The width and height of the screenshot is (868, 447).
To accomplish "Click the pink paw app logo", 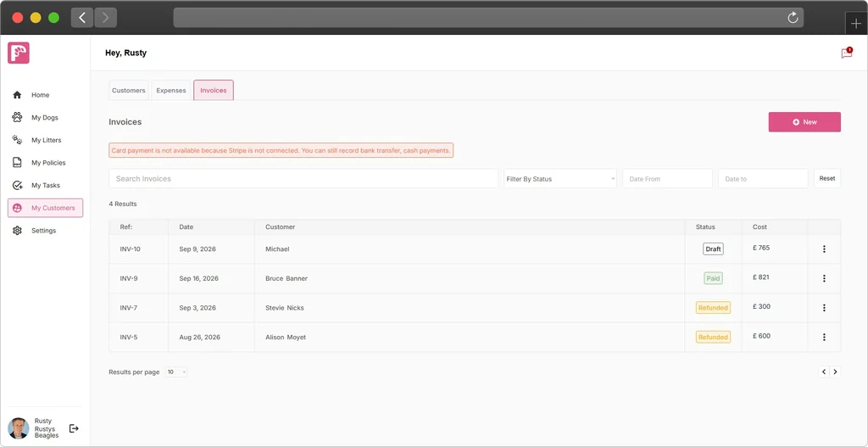I will click(x=19, y=53).
